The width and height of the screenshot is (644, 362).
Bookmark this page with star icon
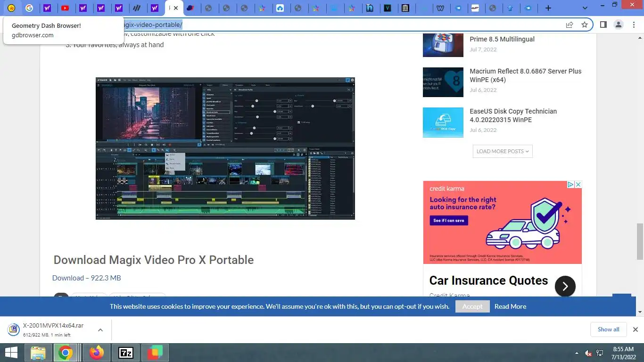coord(585,25)
